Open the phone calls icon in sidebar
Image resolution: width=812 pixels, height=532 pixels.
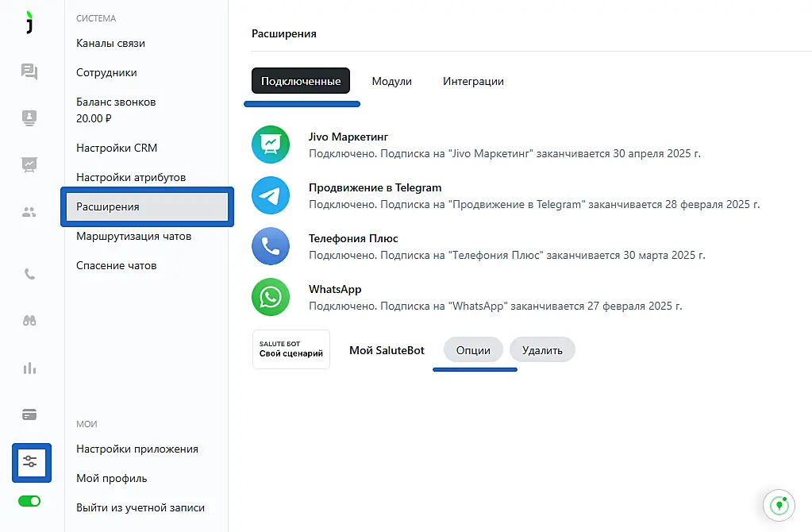point(29,274)
